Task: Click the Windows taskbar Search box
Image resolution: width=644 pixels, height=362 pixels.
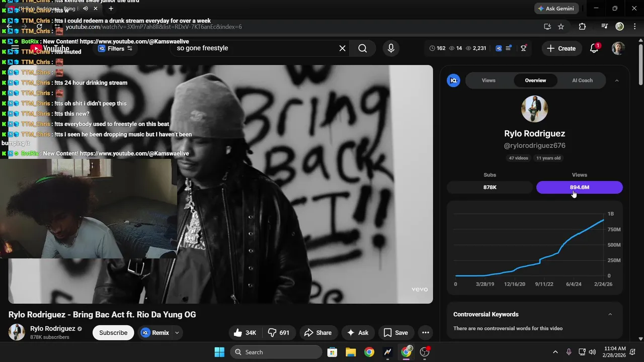Action: (276, 352)
